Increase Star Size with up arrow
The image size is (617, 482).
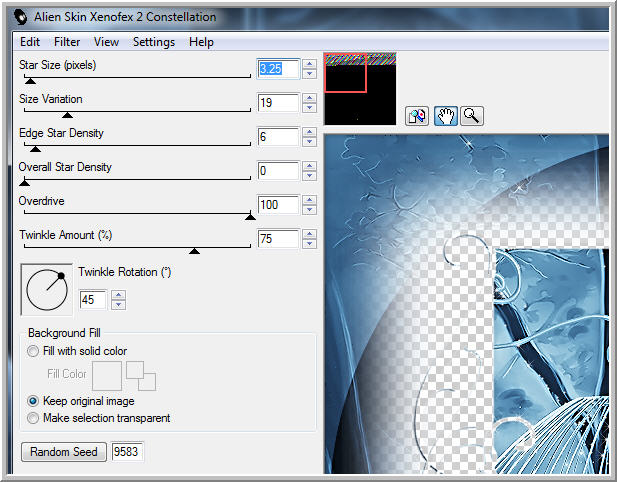pyautogui.click(x=310, y=64)
